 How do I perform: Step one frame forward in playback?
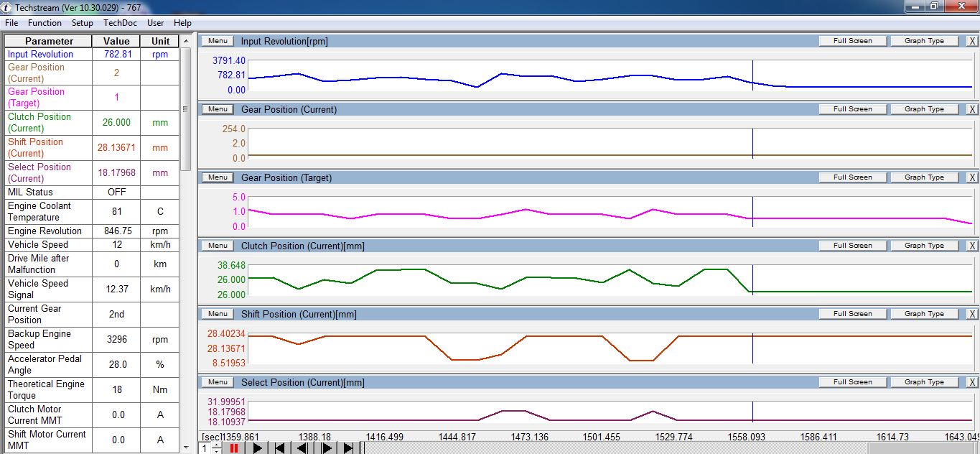(327, 448)
